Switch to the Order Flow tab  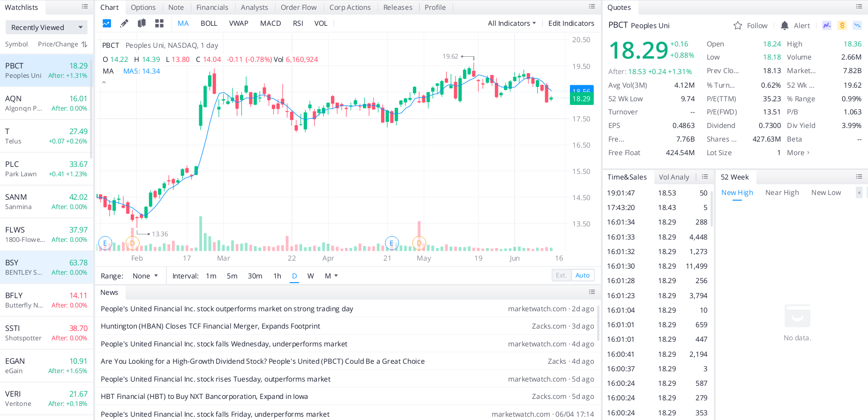point(299,7)
